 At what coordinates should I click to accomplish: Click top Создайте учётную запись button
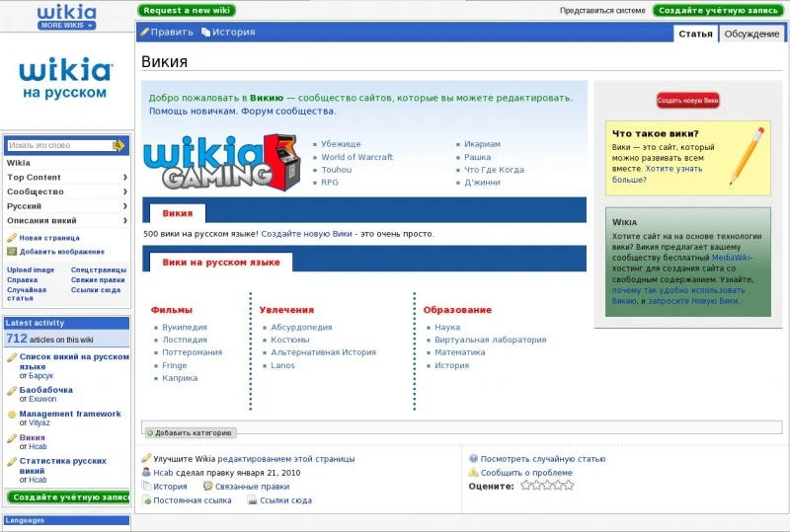pos(719,10)
